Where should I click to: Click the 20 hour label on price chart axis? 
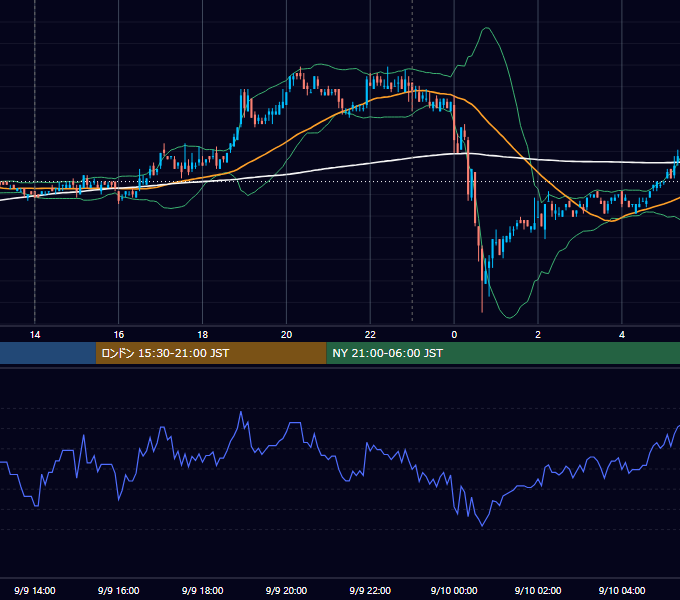tap(286, 335)
